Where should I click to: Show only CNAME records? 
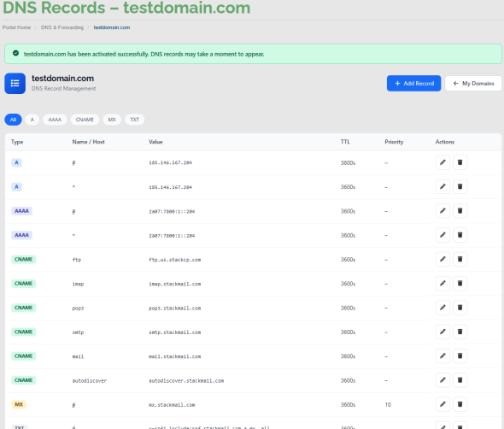(85, 120)
